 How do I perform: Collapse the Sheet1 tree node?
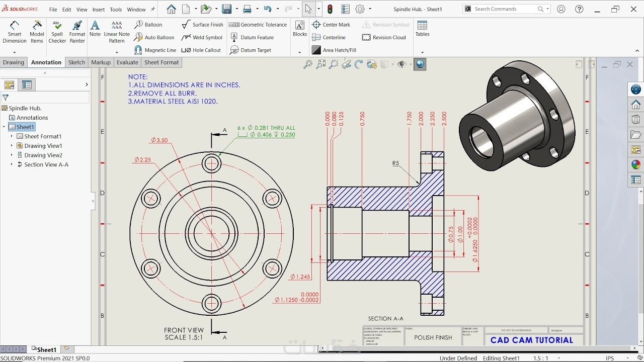click(x=4, y=127)
